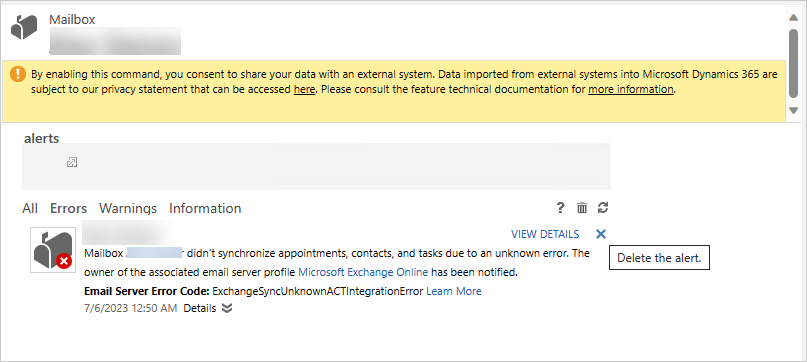Filter alerts by Errors

click(68, 208)
